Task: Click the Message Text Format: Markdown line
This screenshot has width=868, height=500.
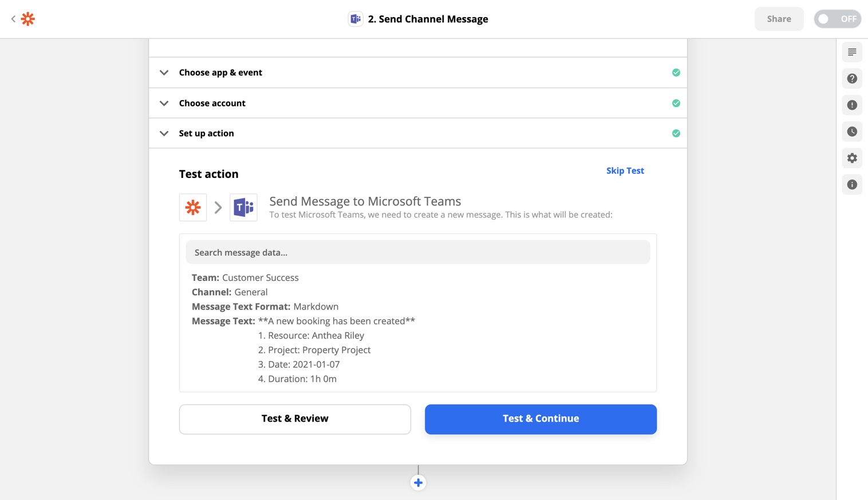Action: [265, 307]
